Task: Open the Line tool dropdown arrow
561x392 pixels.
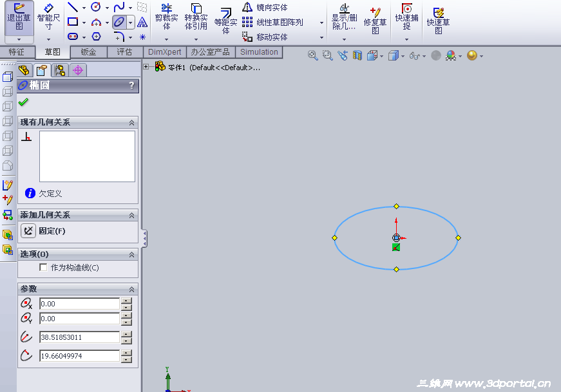Action: coord(84,8)
